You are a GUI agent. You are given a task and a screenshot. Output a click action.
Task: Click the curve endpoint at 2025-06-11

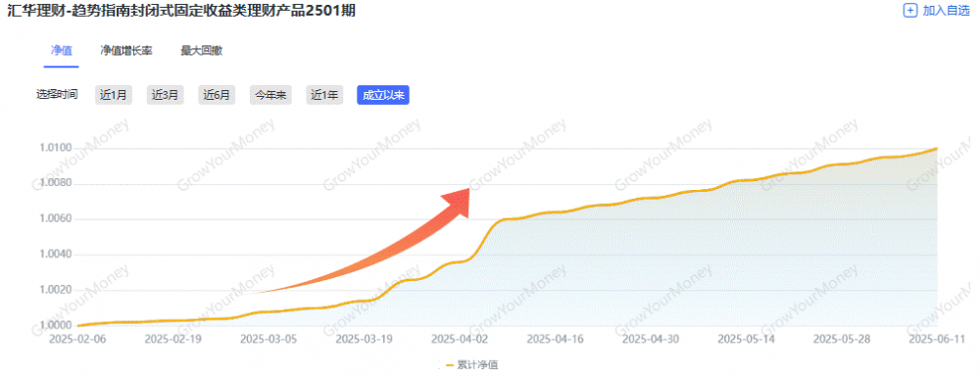pos(936,149)
